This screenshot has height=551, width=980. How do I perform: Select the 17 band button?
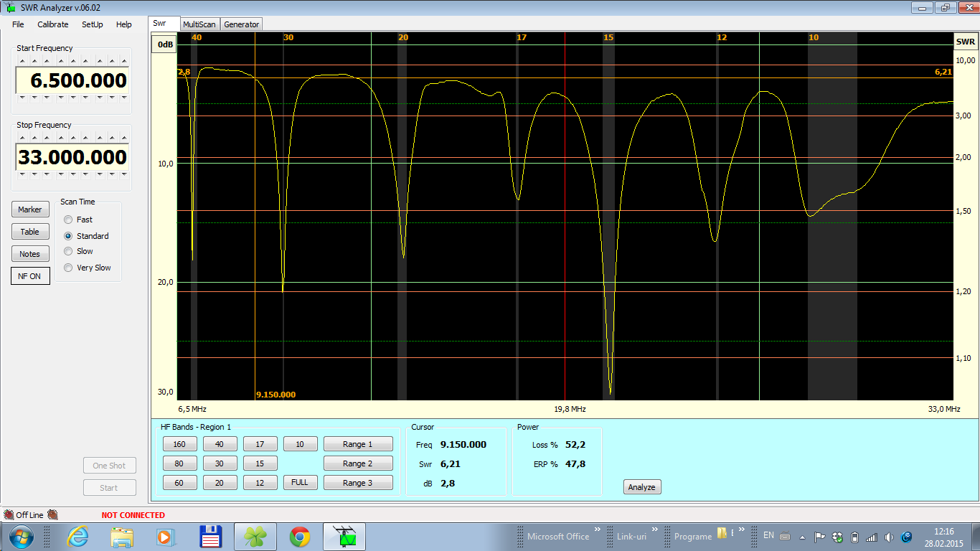tap(260, 444)
